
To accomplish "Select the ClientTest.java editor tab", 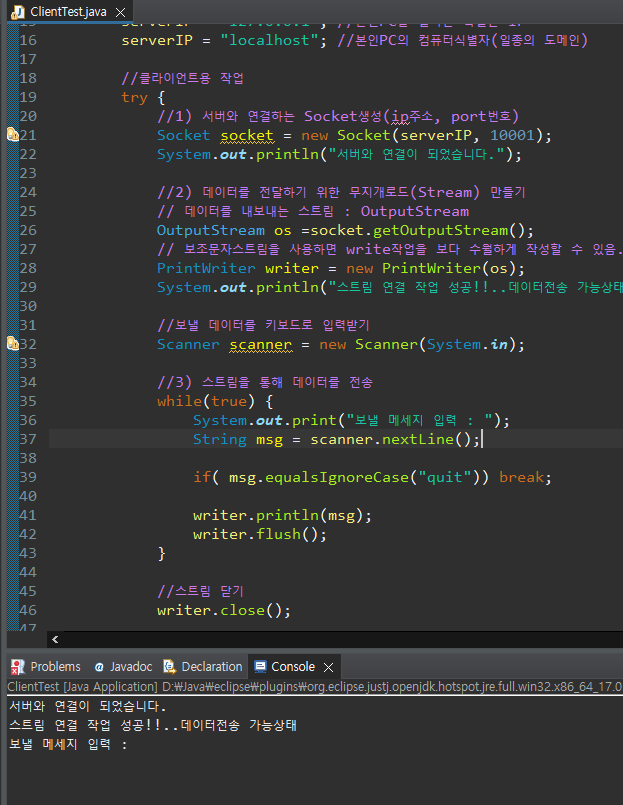I will (69, 11).
